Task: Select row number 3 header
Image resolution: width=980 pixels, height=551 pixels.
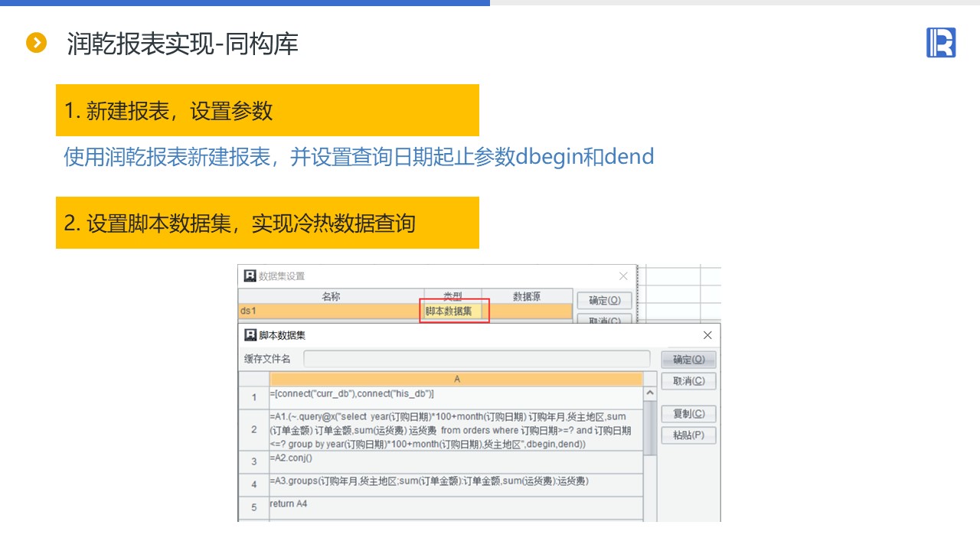Action: (x=254, y=462)
